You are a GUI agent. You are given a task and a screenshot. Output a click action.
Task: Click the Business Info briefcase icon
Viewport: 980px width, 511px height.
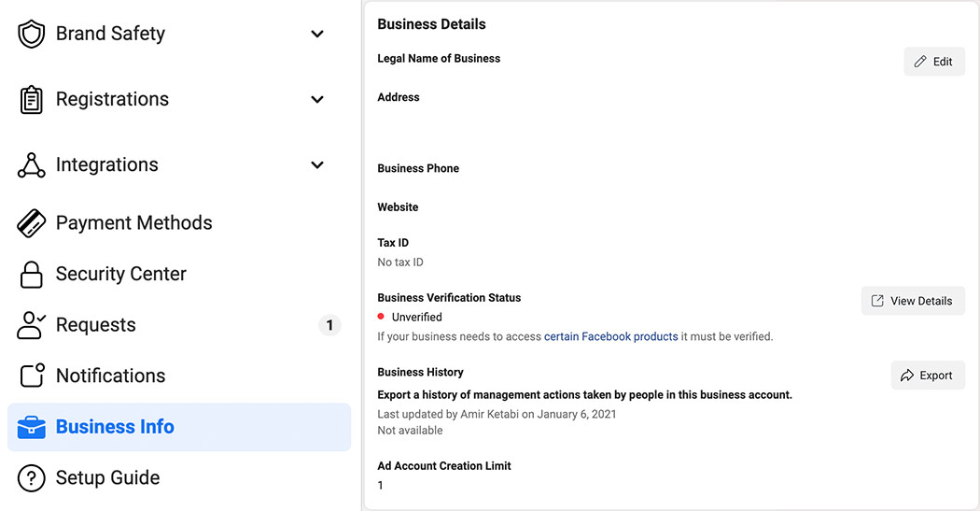click(x=31, y=427)
